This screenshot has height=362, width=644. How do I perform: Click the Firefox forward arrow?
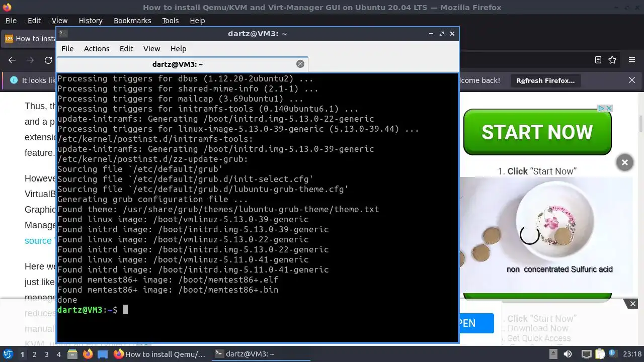pos(30,60)
